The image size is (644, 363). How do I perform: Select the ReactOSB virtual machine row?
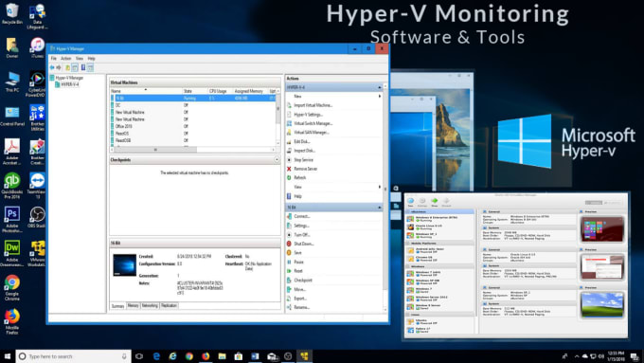[x=193, y=140]
